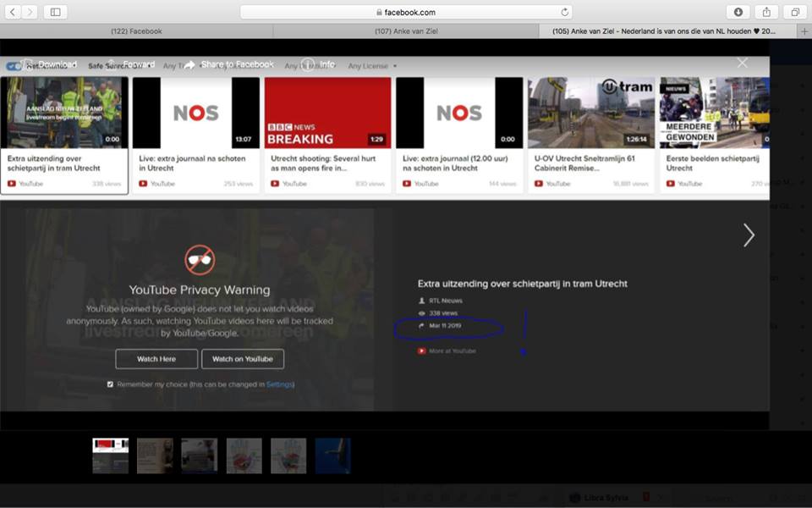Open Safari's downloads button
The width and height of the screenshot is (812, 508).
(738, 11)
